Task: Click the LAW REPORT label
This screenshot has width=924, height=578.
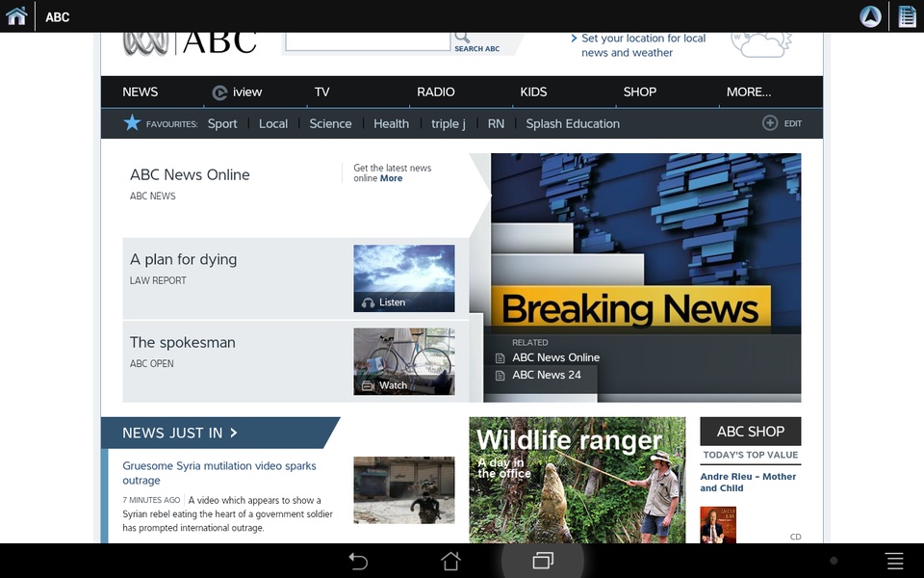Action: pos(158,280)
